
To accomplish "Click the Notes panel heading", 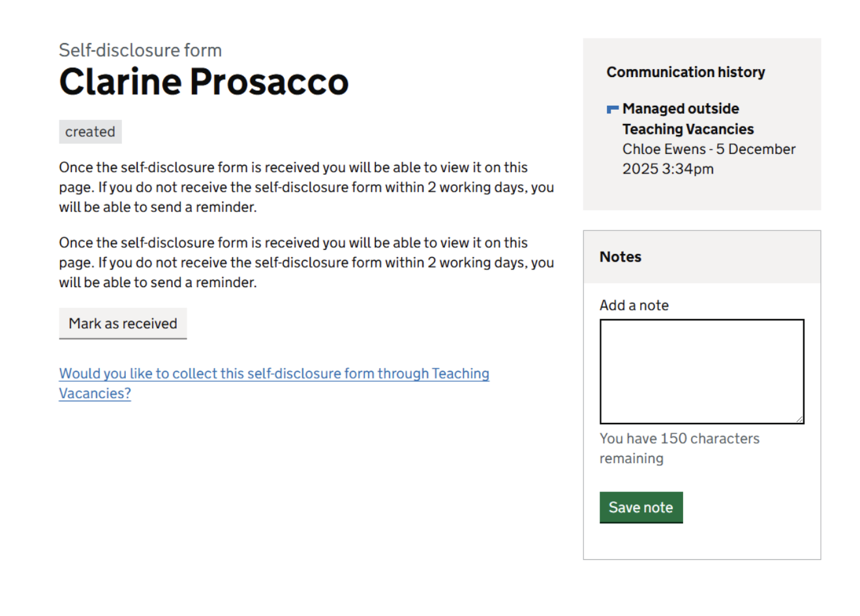I will pos(620,257).
